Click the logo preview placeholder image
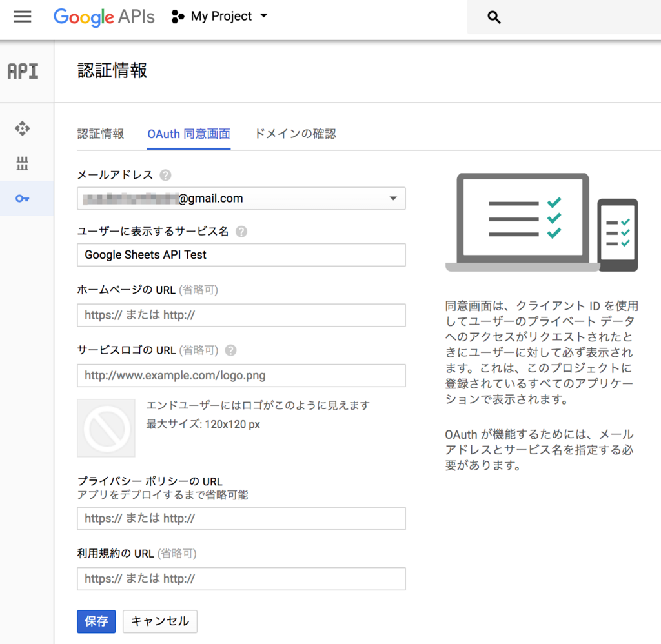 click(x=106, y=428)
